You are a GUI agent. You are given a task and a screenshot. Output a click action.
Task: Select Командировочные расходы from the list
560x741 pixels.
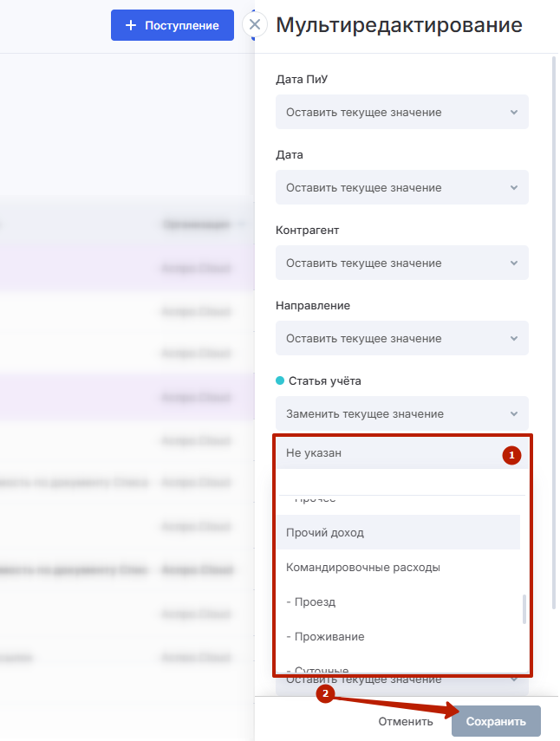tap(399, 567)
